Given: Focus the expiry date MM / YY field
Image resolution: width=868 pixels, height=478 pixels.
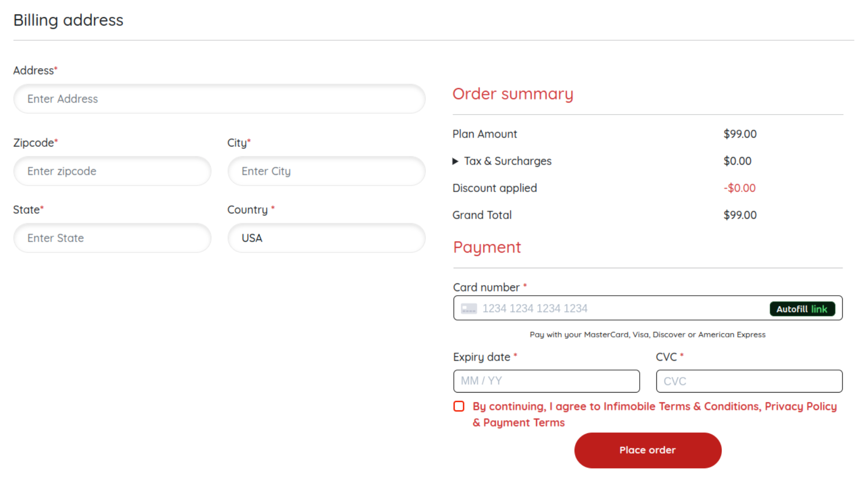Looking at the screenshot, I should coord(546,381).
